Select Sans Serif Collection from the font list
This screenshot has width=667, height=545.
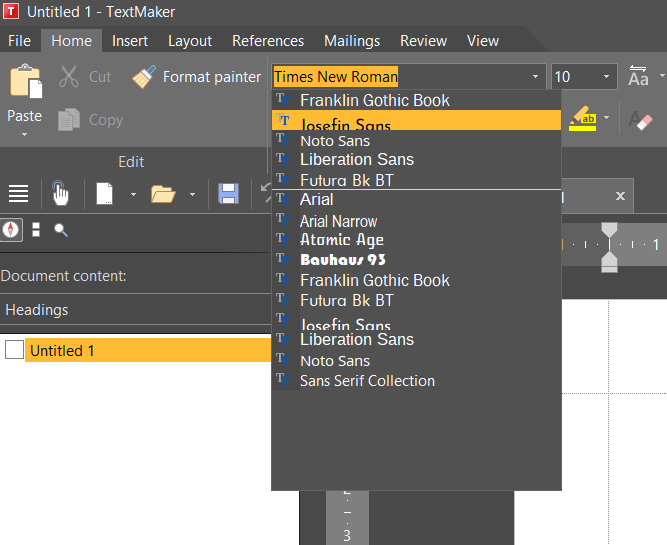(367, 380)
